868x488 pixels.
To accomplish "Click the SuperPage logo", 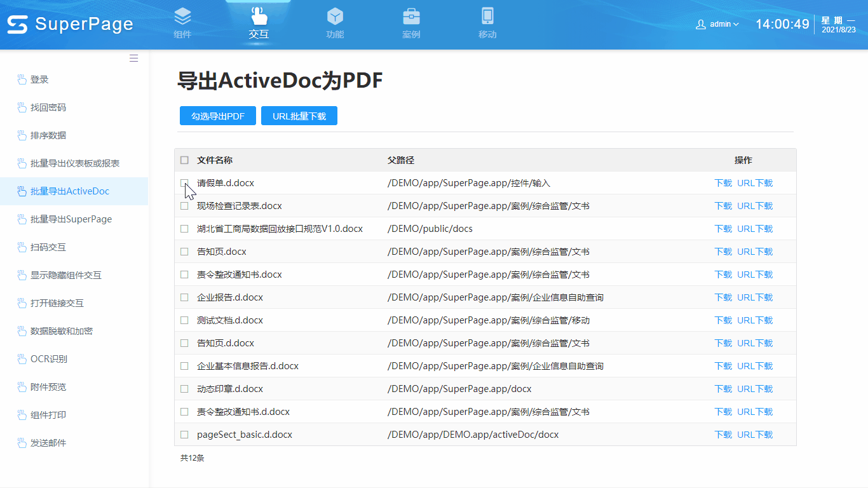I will [x=70, y=25].
